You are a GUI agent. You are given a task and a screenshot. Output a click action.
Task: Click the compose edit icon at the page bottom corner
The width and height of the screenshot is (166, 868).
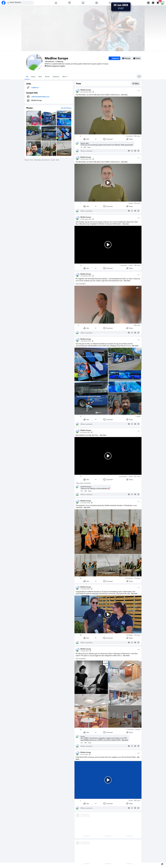tap(162, 864)
